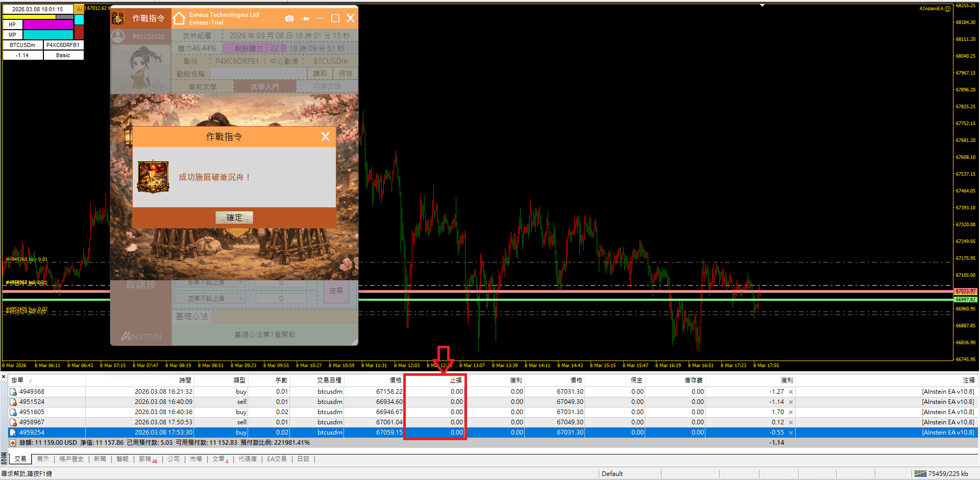Open the 公司 tab
980x480 pixels.
174,459
